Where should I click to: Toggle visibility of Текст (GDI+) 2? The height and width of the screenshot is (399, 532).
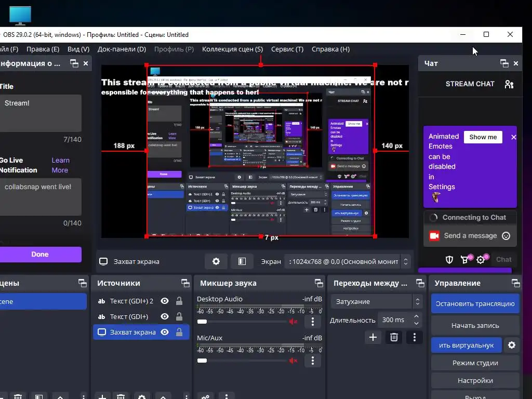point(165,301)
